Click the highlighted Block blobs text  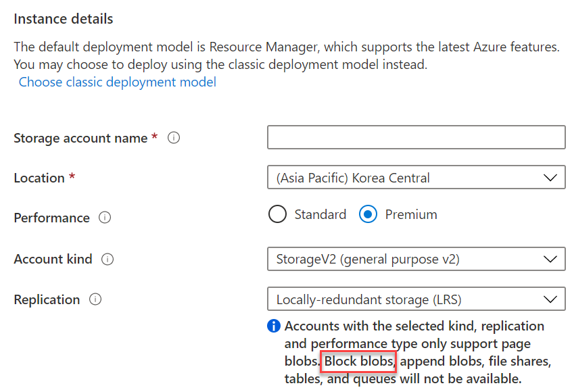coord(358,362)
